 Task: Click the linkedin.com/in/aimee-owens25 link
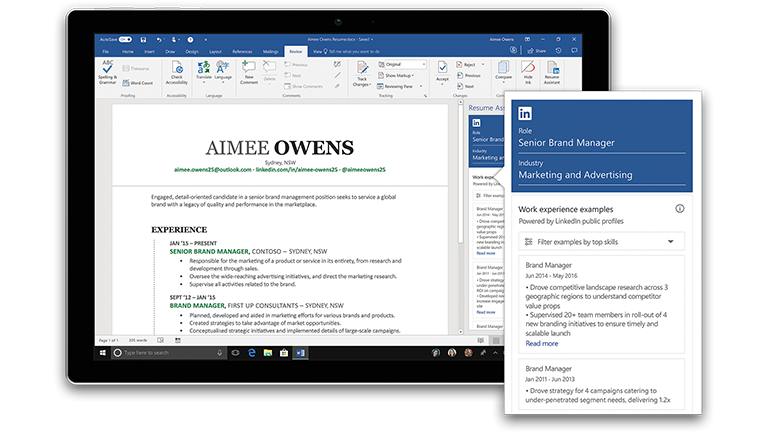pos(296,169)
